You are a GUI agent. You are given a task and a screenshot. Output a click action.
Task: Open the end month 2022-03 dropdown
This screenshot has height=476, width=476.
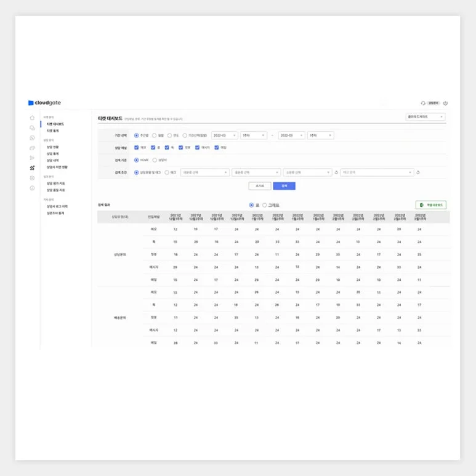[291, 135]
